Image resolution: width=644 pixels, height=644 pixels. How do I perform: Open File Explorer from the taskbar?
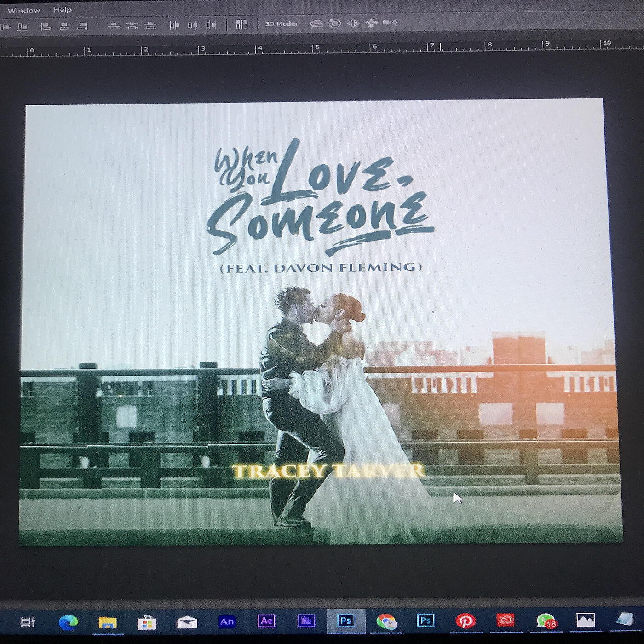click(x=108, y=622)
